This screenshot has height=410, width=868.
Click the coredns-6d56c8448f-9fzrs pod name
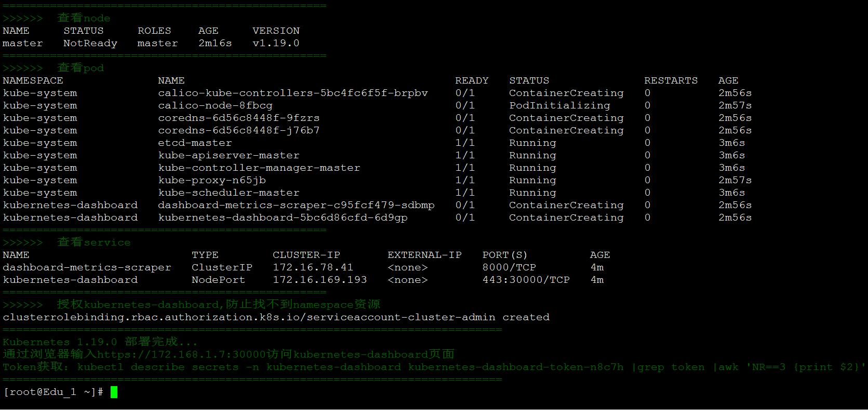pos(239,118)
